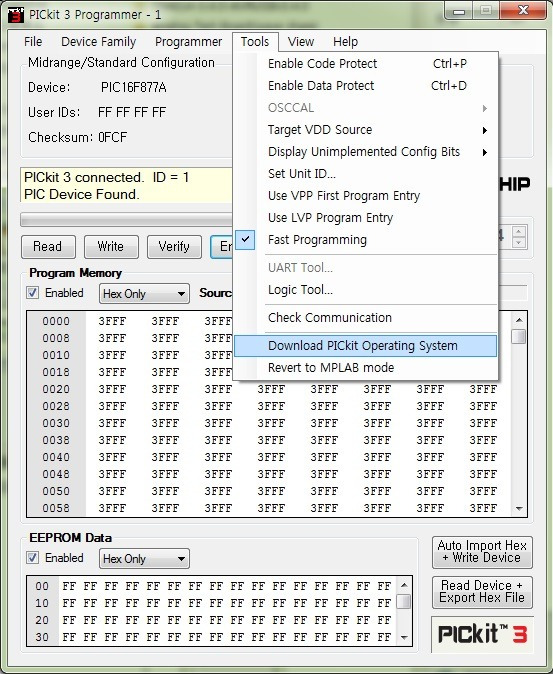This screenshot has height=674, width=553.
Task: Select Use VPP First Program Entry
Action: coord(366,196)
